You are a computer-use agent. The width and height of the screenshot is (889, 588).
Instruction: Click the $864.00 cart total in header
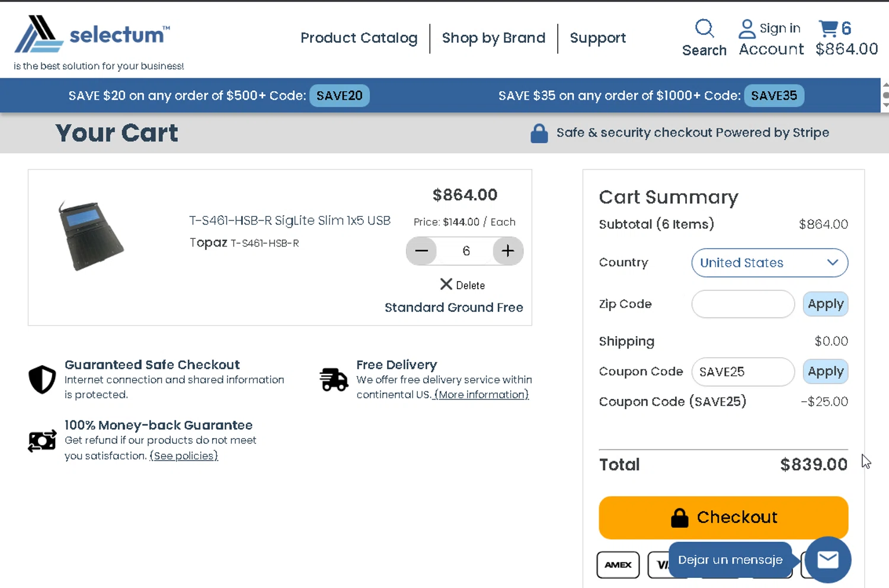coord(846,49)
